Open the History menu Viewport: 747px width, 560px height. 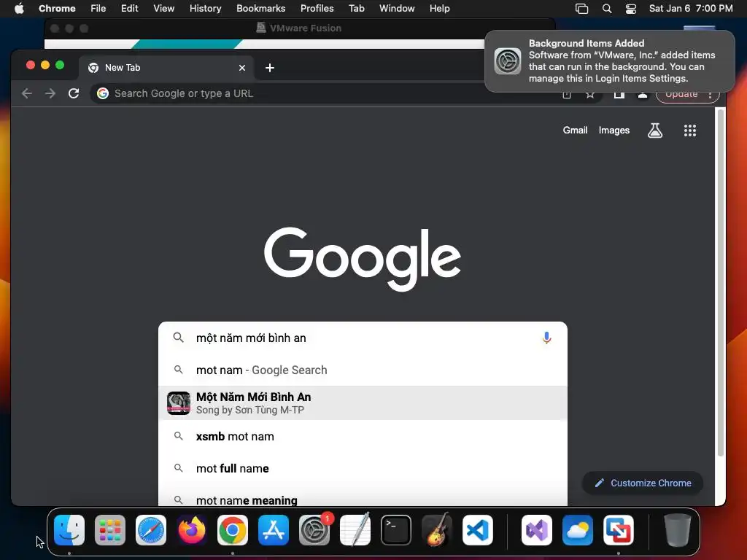click(x=205, y=8)
